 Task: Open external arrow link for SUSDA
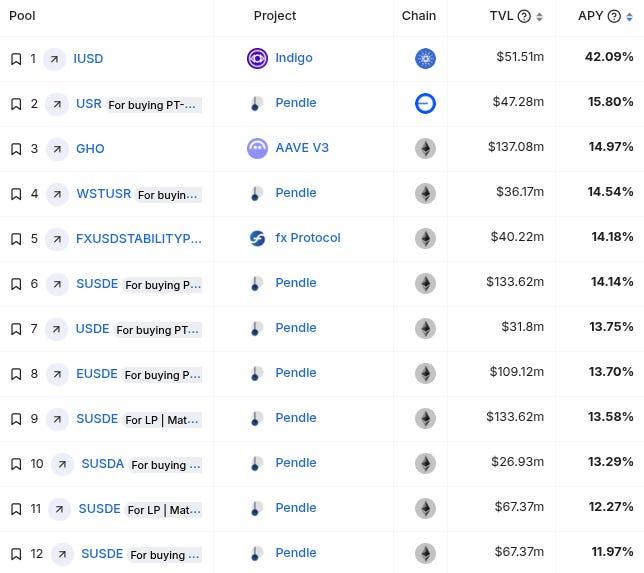coord(62,464)
